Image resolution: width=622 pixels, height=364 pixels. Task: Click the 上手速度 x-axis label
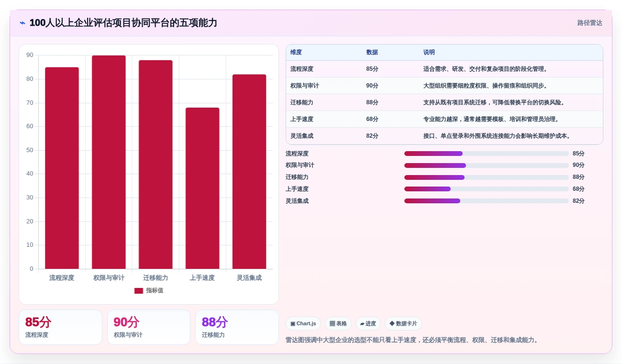coord(202,278)
